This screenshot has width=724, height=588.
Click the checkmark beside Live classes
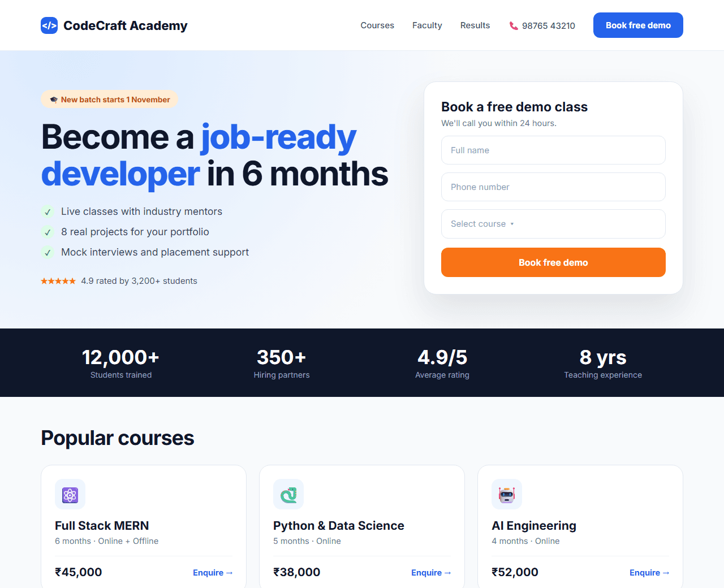(x=48, y=212)
